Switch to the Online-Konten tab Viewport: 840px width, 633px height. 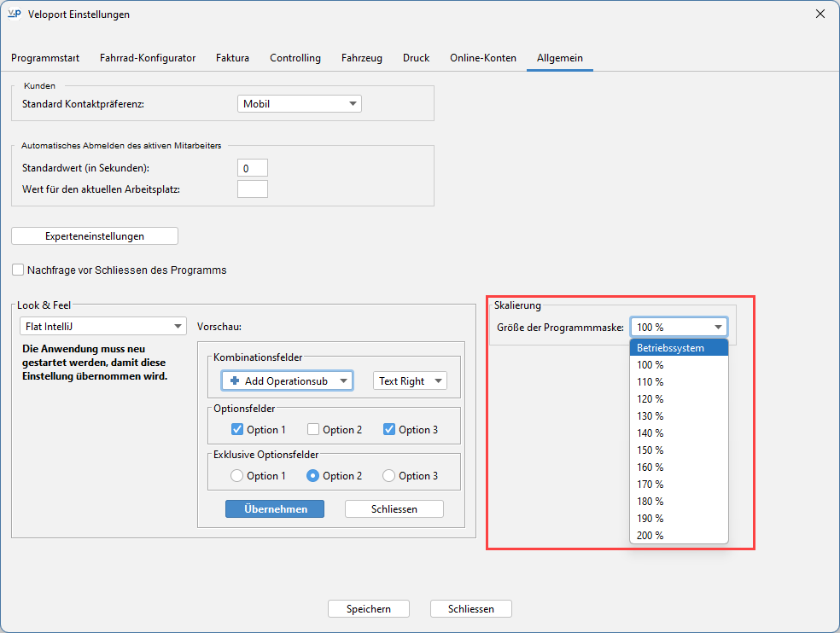tap(483, 58)
